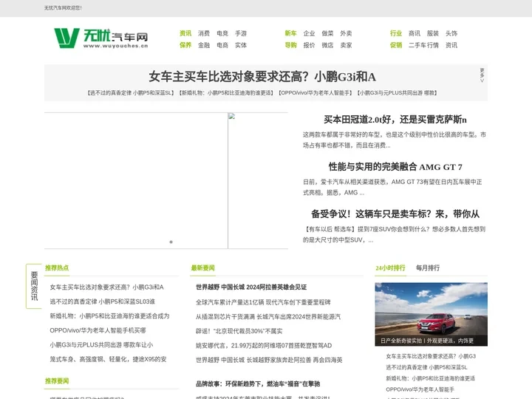Open the 推荐要闻 section heading

(x=57, y=381)
